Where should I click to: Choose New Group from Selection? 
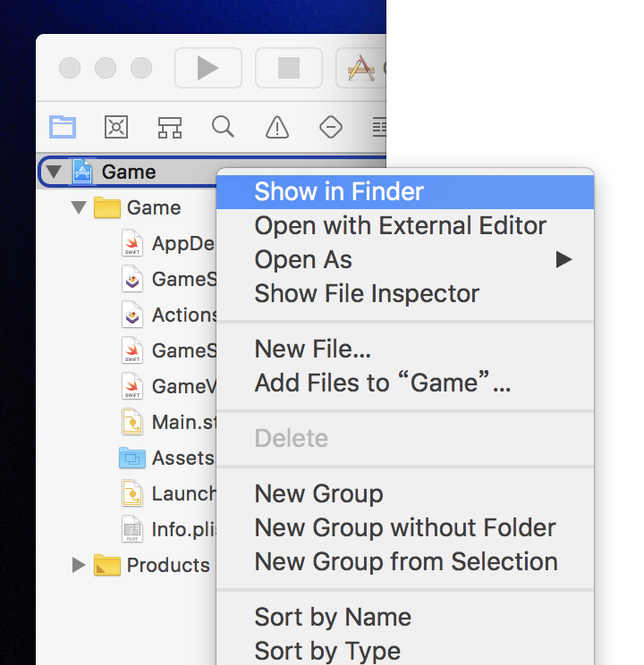click(405, 562)
